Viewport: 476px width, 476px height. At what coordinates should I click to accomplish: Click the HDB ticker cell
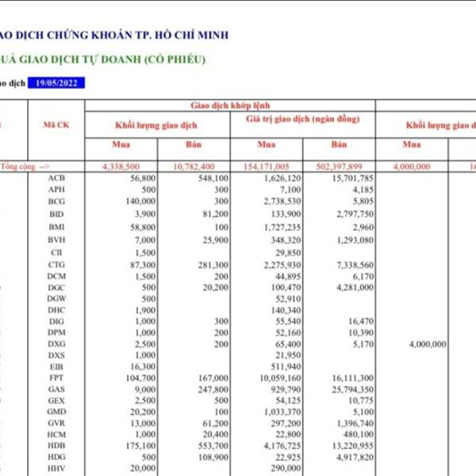tap(56, 446)
